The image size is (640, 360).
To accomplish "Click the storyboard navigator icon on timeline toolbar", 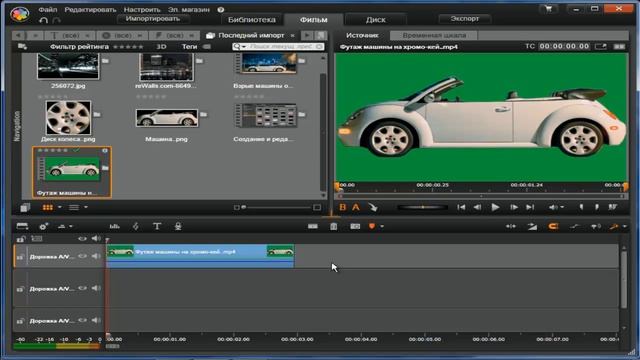I will tap(22, 226).
